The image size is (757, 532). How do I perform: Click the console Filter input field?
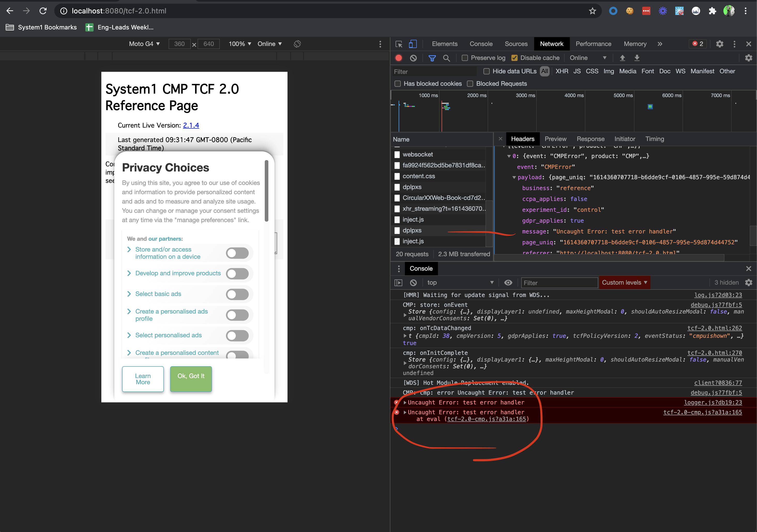point(559,283)
